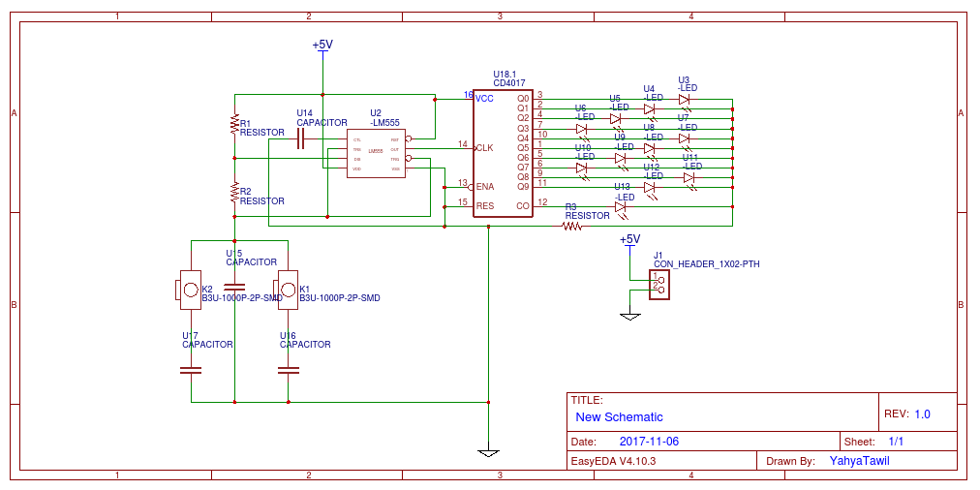The height and width of the screenshot is (490, 980).
Task: Click the 'U17' designator label
Action: click(190, 336)
